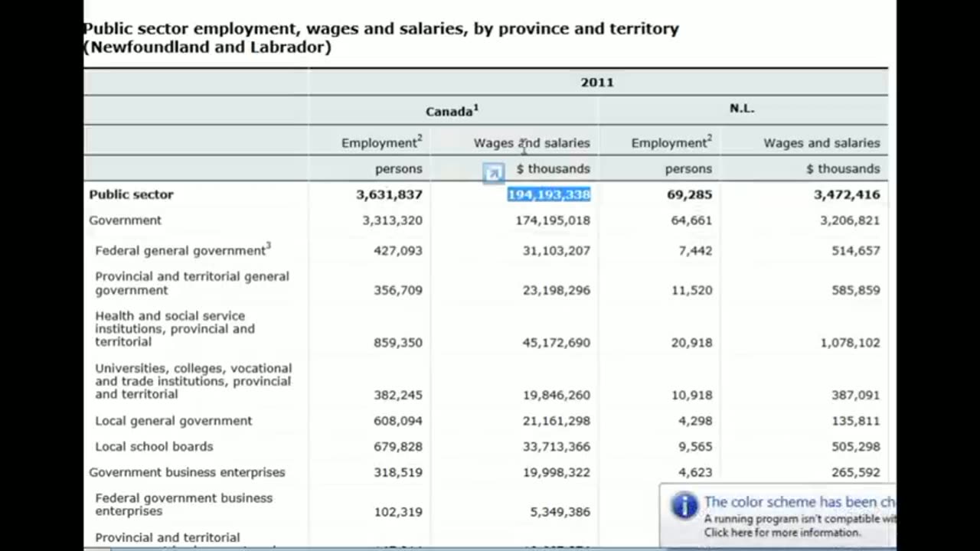The image size is (980, 551).
Task: Click Canada public sector employment 3,631,837
Action: 389,194
